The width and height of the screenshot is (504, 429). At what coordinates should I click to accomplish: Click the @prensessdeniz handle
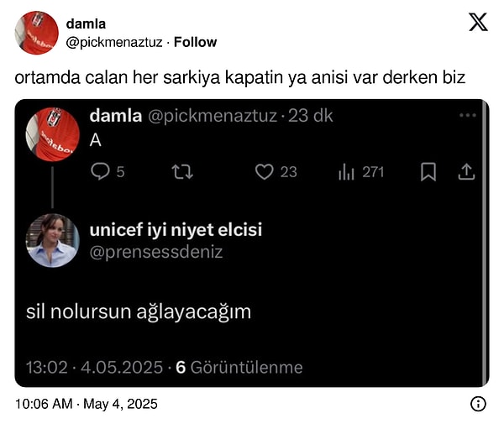click(156, 251)
